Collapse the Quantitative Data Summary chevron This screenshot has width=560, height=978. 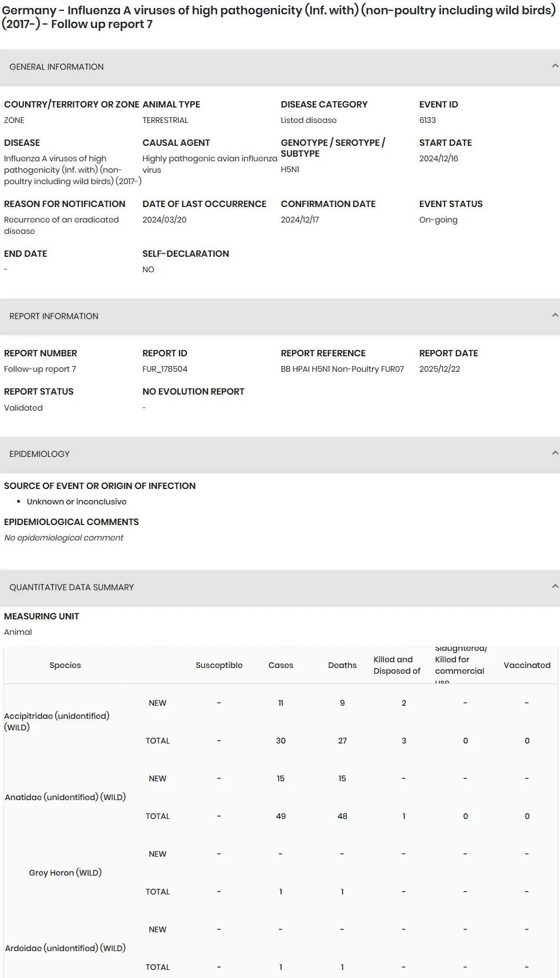click(555, 587)
